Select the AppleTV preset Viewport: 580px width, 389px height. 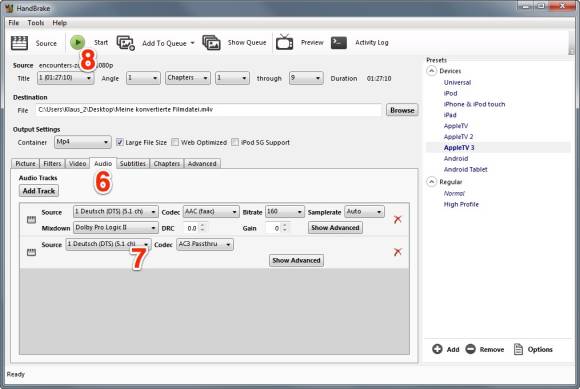pos(455,126)
